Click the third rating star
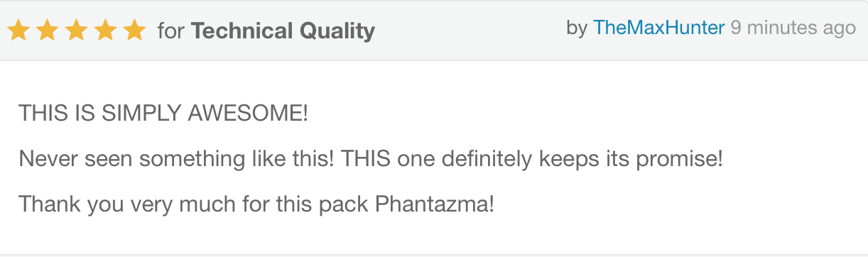The image size is (868, 257). click(x=76, y=31)
